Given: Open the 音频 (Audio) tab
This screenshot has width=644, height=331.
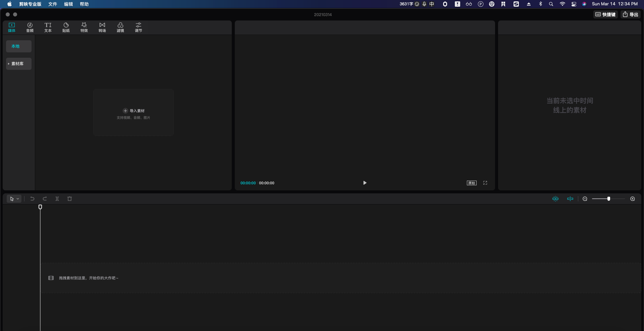Looking at the screenshot, I should click(30, 28).
